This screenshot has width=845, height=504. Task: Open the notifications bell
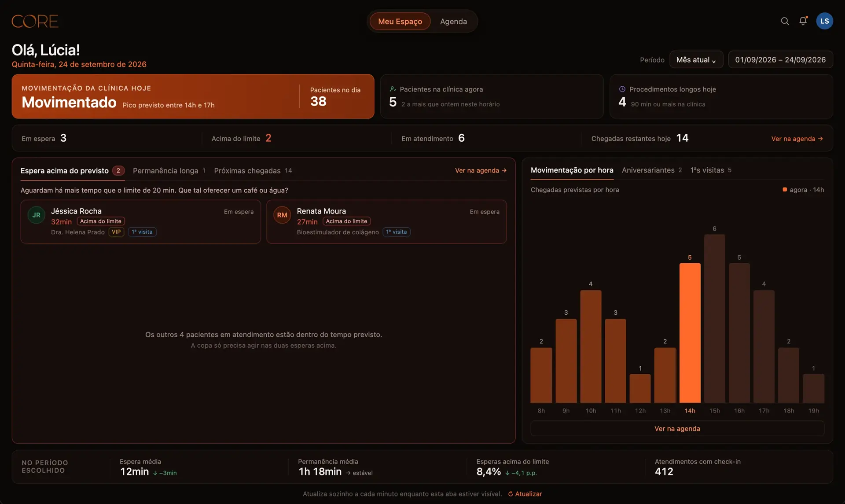pyautogui.click(x=803, y=21)
